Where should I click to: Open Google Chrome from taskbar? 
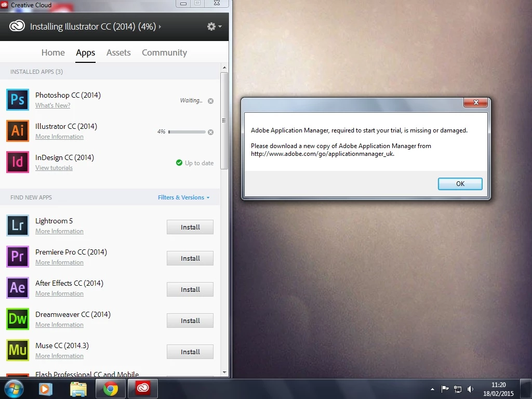111,389
